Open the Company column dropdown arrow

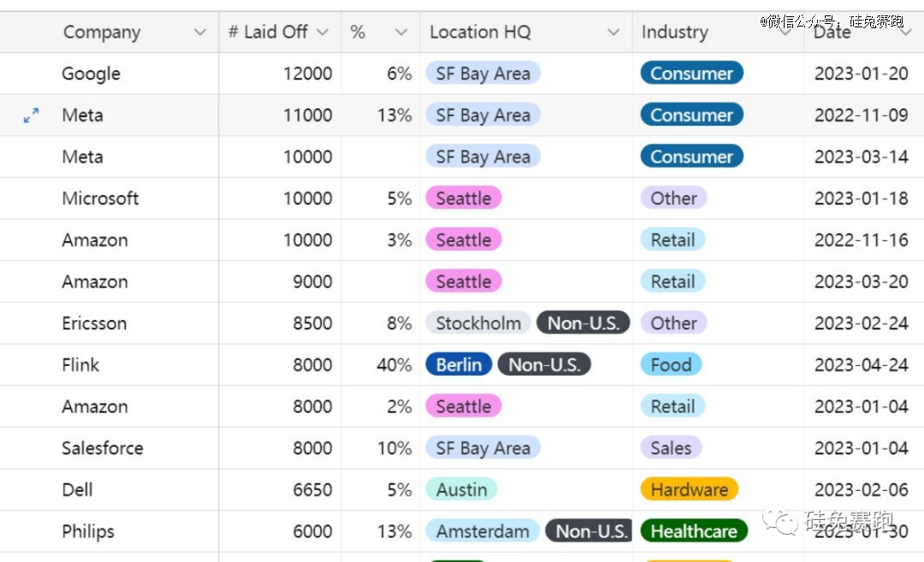click(200, 32)
